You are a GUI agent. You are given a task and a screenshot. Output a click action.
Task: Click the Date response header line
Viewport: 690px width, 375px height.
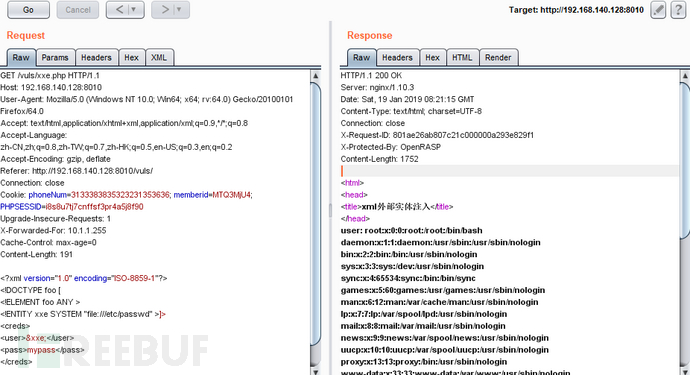tap(407, 99)
